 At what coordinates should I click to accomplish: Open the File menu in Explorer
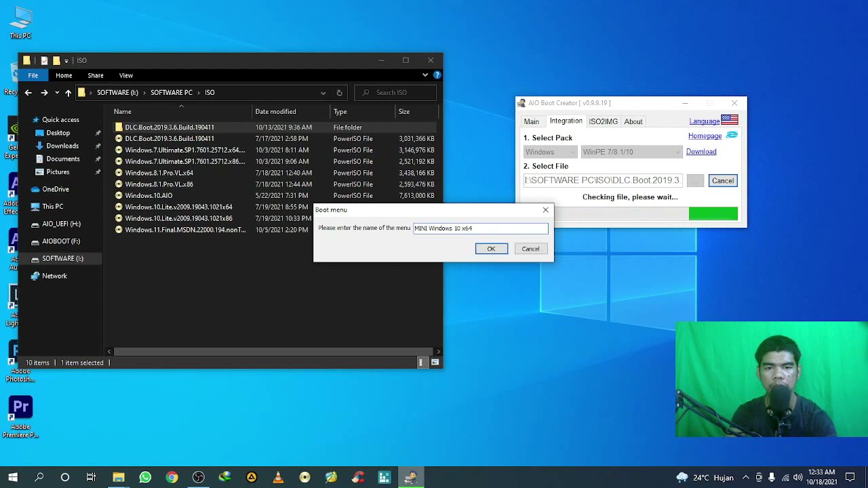click(33, 75)
